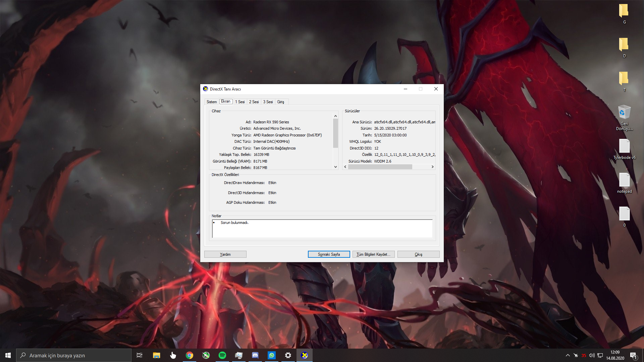The width and height of the screenshot is (644, 362).
Task: Open WhatsApp taskbar icon
Action: (x=271, y=355)
